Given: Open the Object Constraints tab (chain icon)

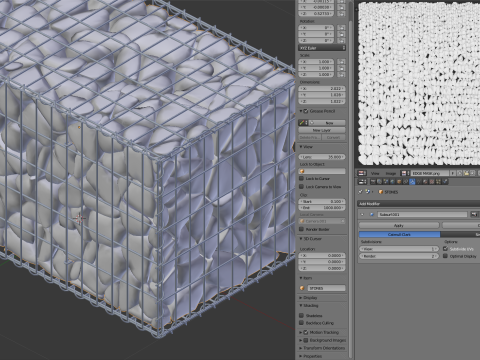Looking at the screenshot, I should click(406, 181).
